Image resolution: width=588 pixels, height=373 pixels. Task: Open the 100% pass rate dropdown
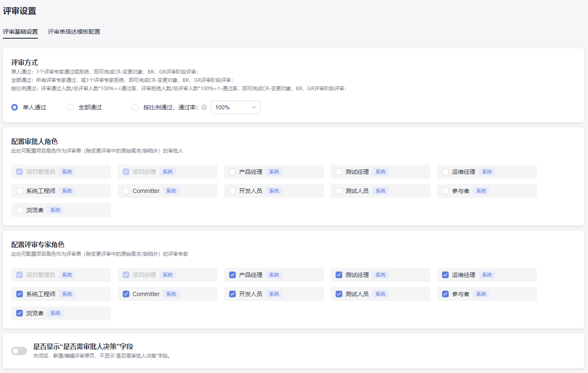235,107
